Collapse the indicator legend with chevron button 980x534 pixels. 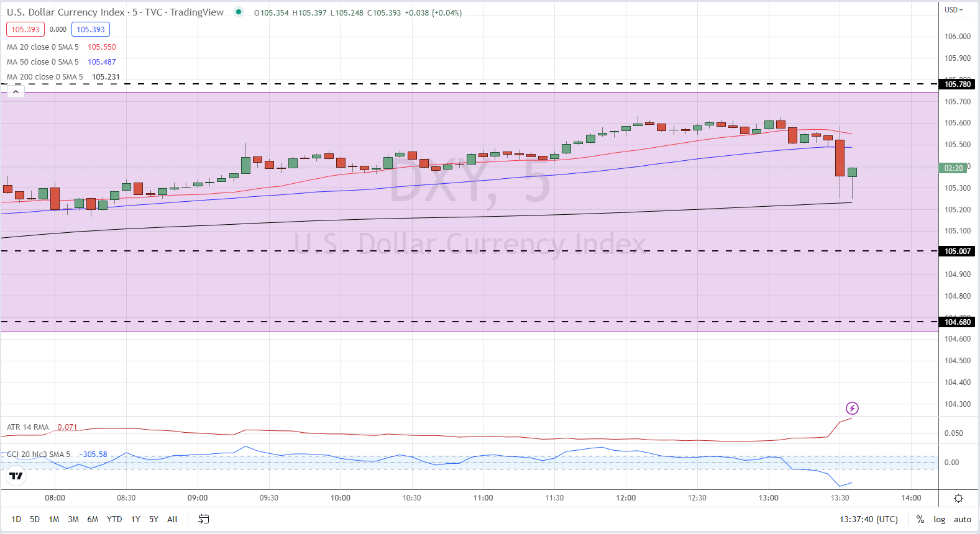[x=16, y=92]
